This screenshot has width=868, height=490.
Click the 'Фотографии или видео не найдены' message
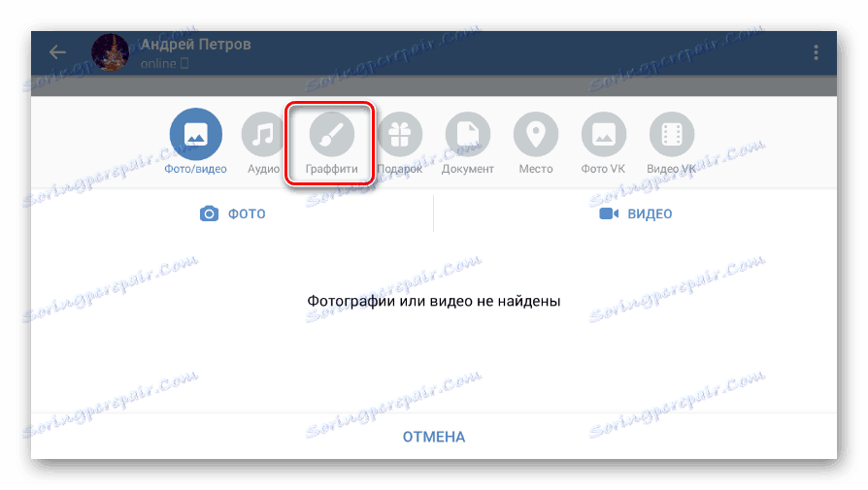434,302
